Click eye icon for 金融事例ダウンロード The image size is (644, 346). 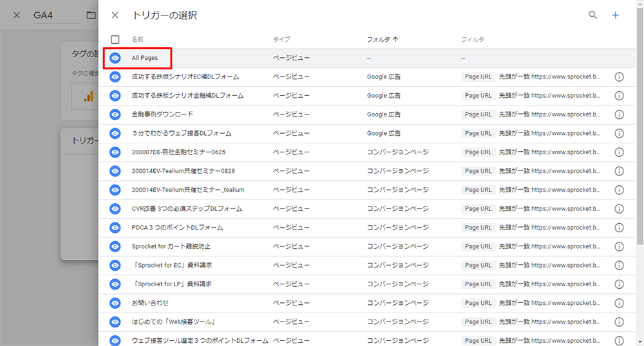[115, 114]
